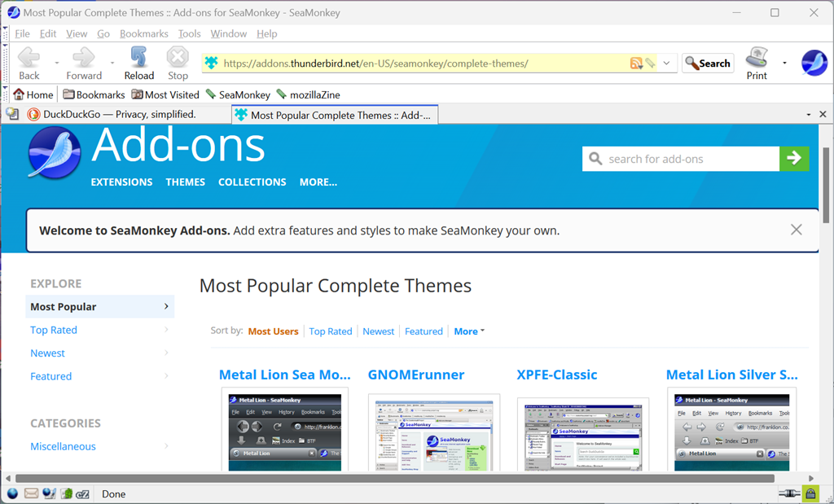Go to COLLECTIONS in the Add-ons header
This screenshot has width=834, height=504.
coord(252,182)
